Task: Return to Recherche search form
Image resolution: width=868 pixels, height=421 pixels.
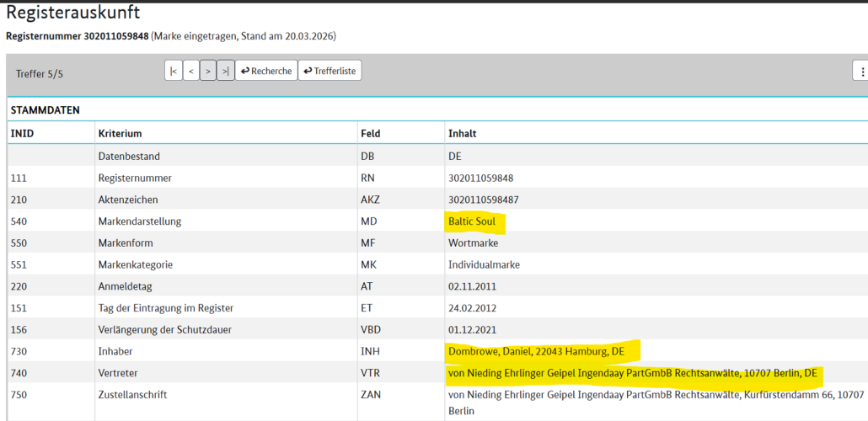Action: (265, 71)
